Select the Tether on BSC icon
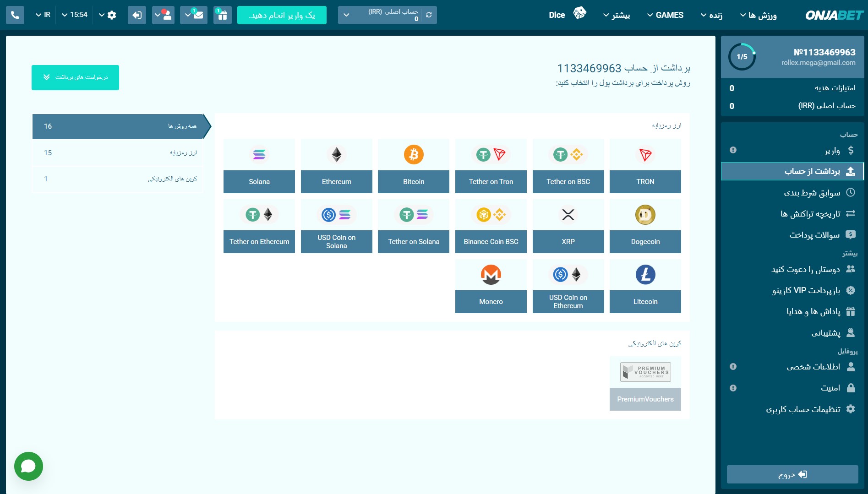 pyautogui.click(x=568, y=155)
